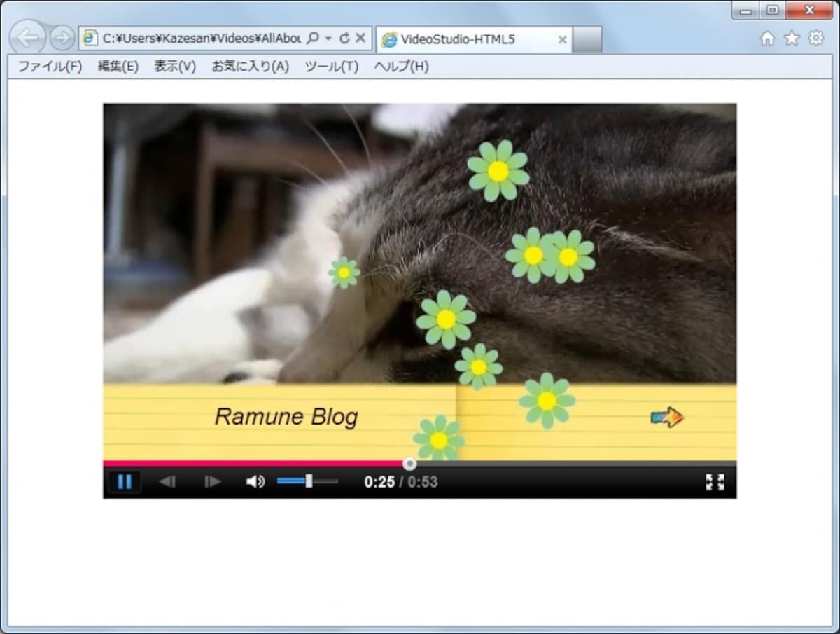Screen dimensions: 840x634
Task: Open the Home page icon
Action: pos(768,39)
